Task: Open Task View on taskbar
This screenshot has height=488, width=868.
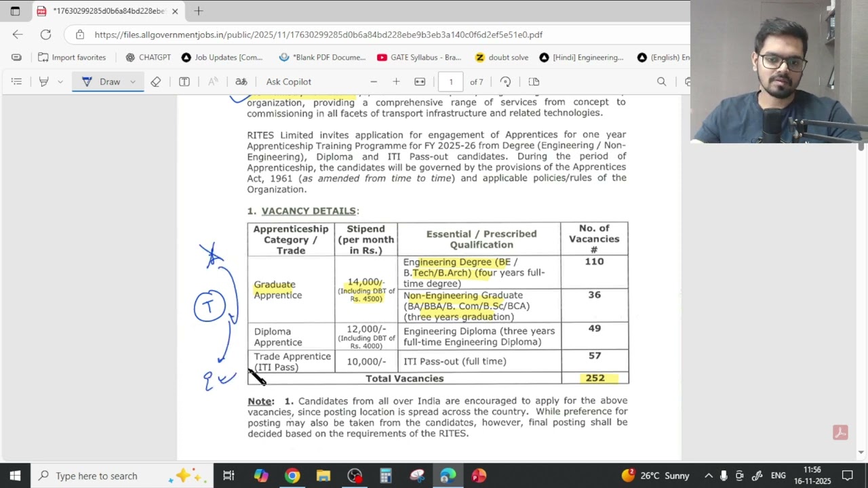Action: coord(229,476)
